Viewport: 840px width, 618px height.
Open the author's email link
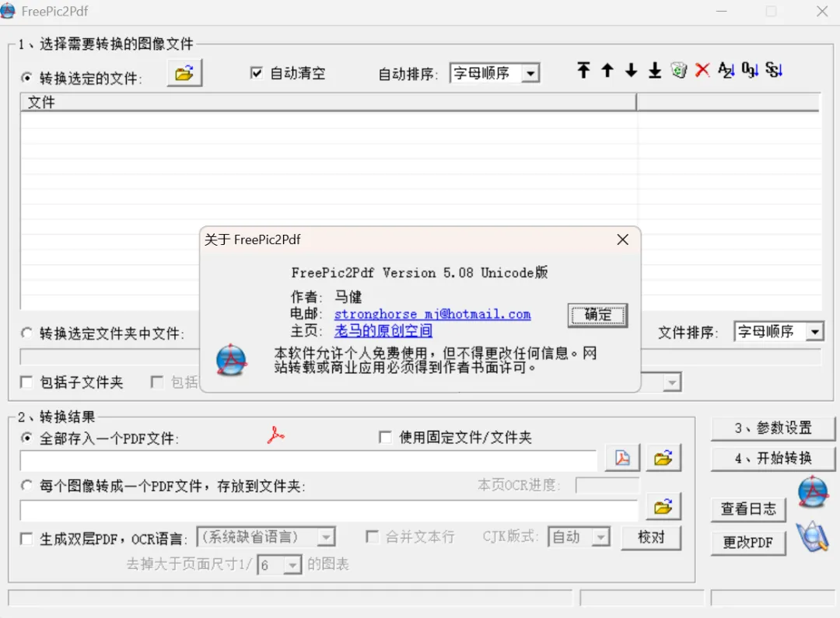(432, 314)
